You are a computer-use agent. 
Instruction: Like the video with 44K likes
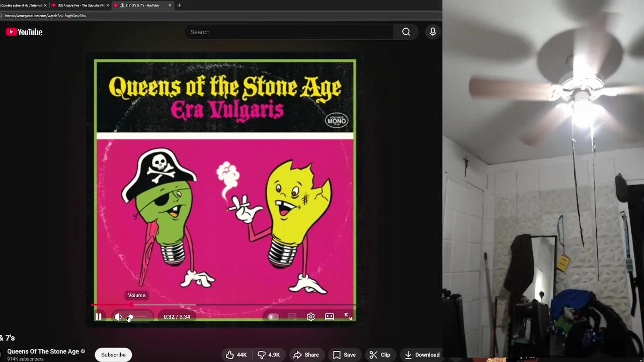(x=236, y=355)
